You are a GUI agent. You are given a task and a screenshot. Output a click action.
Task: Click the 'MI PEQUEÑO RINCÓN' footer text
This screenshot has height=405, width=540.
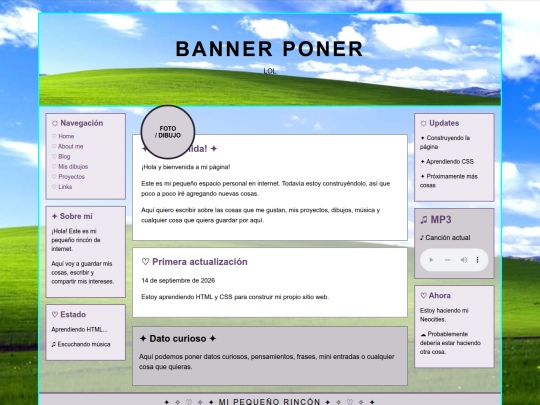tap(270, 402)
